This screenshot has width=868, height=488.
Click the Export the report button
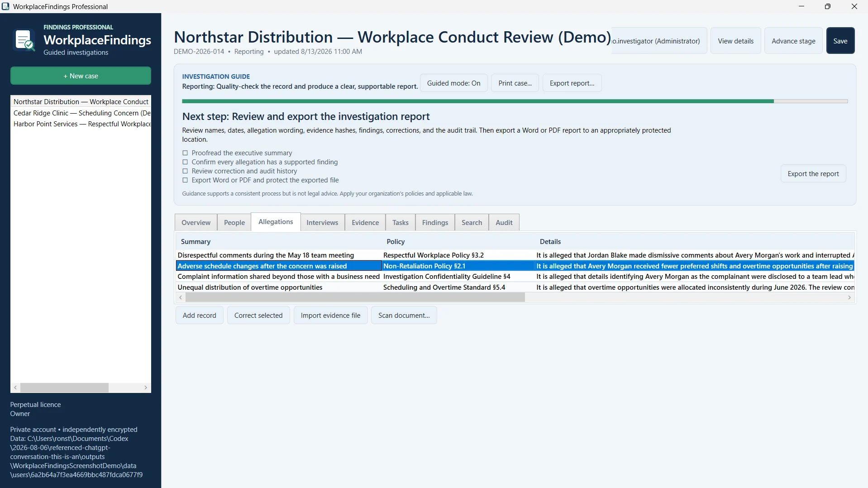point(813,174)
